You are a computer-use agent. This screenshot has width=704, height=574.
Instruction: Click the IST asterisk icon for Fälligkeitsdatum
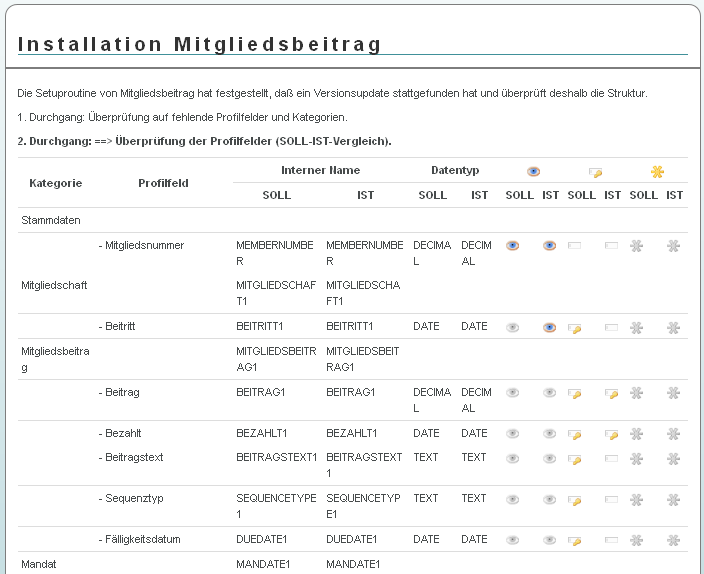(673, 540)
